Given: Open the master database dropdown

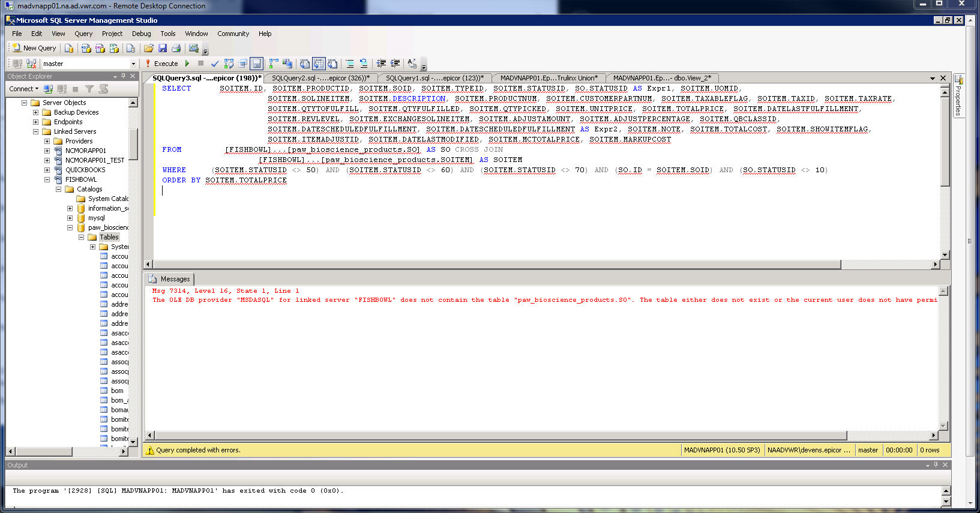Looking at the screenshot, I should 133,64.
